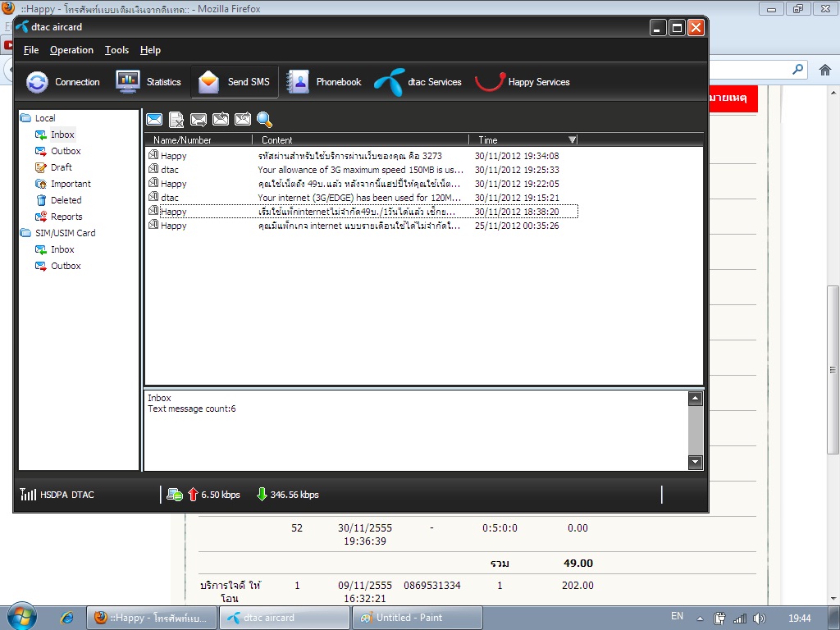Screen dimensions: 840x630
Task: Open the Tools menu
Action: tap(116, 50)
